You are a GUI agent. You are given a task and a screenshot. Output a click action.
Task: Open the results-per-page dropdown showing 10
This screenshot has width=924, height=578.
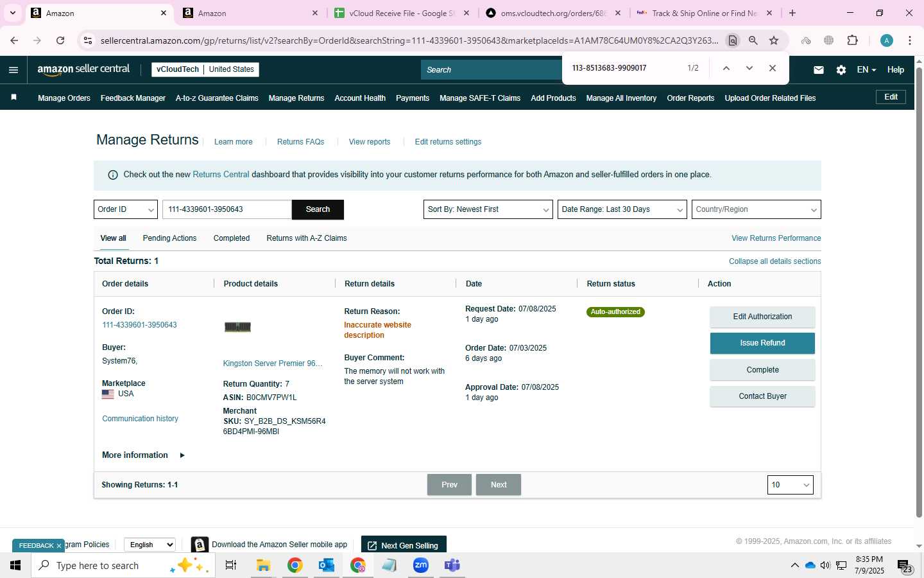[790, 485]
